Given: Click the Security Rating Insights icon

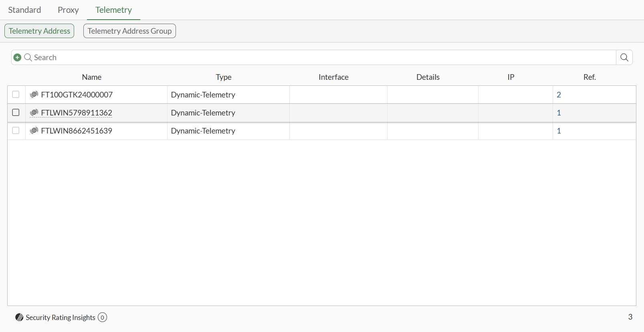Looking at the screenshot, I should pos(19,318).
